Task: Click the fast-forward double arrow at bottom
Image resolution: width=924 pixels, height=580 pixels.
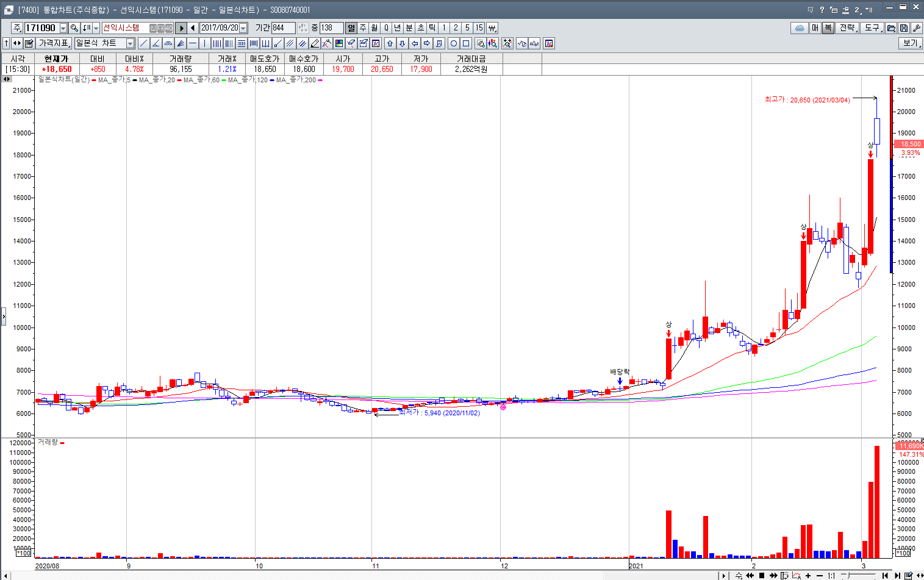Action: (773, 575)
